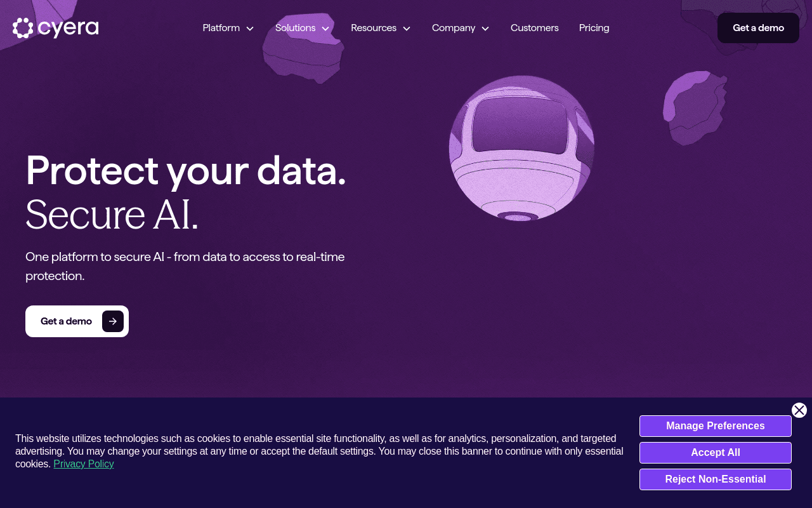
Task: Open the Platform menu
Action: pos(221,28)
